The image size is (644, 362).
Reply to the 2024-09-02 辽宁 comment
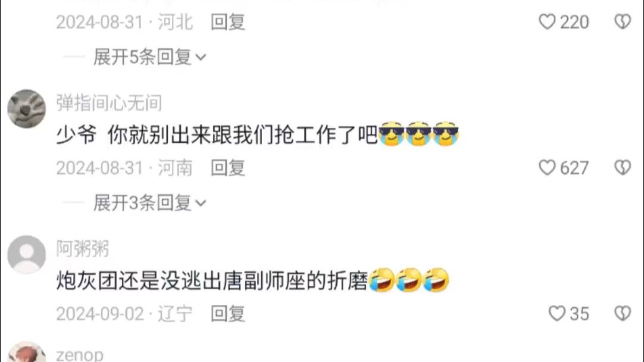(228, 314)
